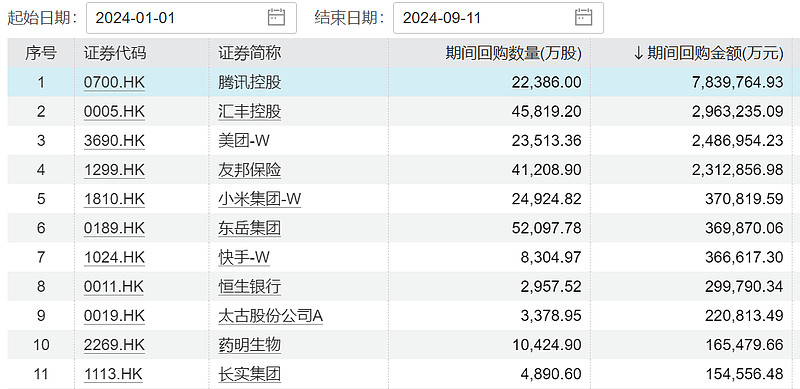Select the 序号 column header
The height and width of the screenshot is (389, 800).
click(41, 53)
